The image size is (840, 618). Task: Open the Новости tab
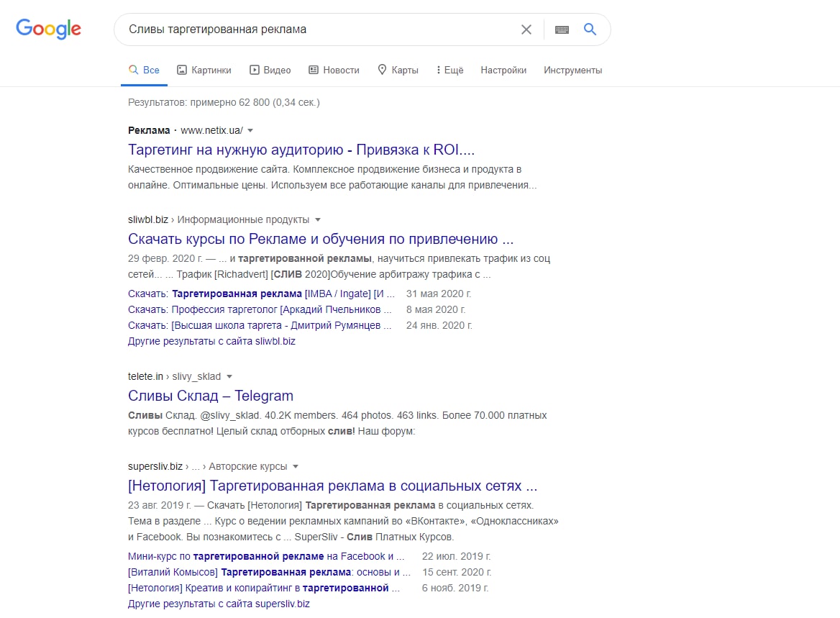coord(334,71)
